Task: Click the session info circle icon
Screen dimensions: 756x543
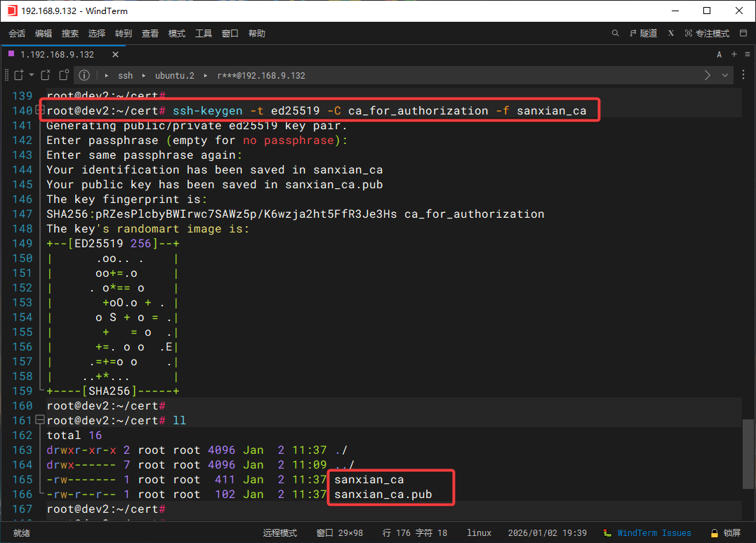Action: [84, 75]
